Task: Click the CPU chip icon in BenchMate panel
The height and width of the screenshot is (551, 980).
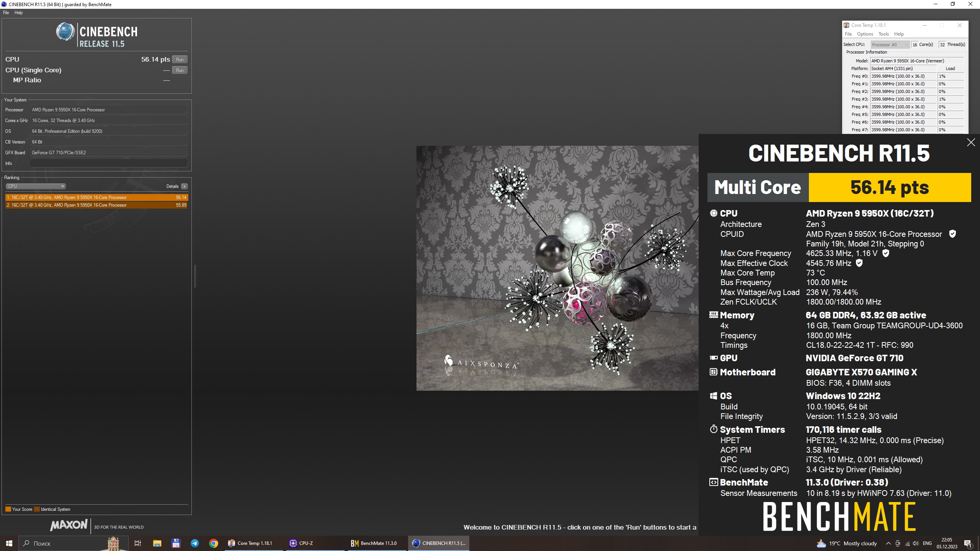Action: 714,213
